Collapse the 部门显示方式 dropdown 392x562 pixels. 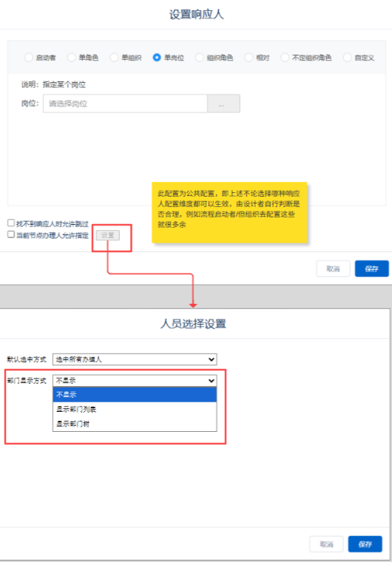135,381
